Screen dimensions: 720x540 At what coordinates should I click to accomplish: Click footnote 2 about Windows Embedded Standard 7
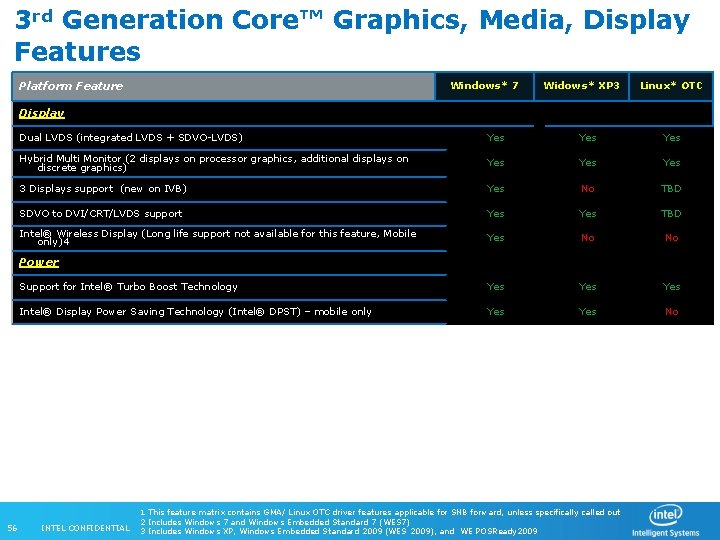[275, 522]
